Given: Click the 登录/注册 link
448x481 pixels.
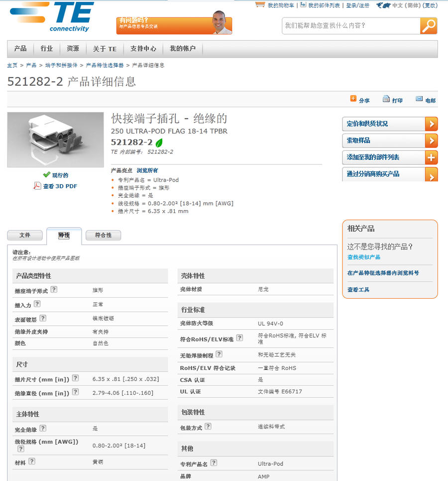Looking at the screenshot, I should tap(357, 5).
